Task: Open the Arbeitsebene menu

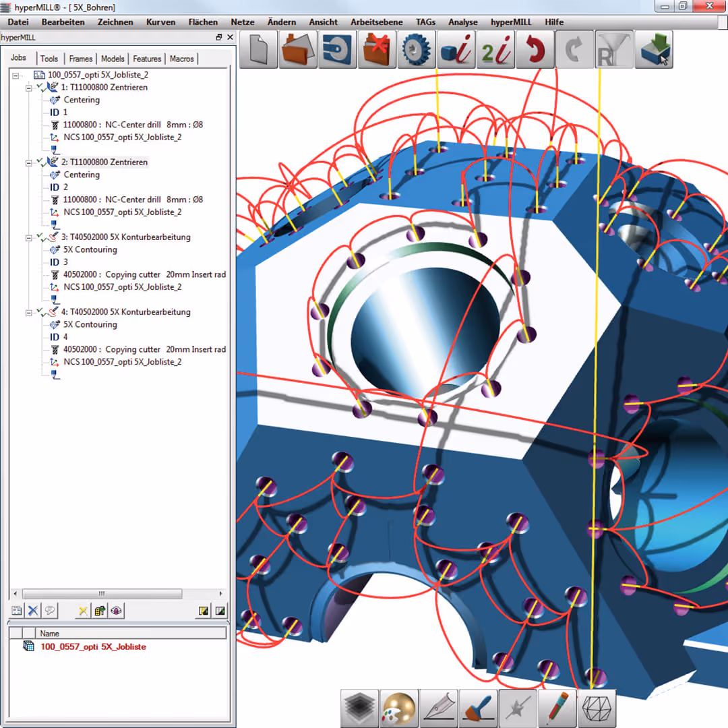Action: click(377, 22)
